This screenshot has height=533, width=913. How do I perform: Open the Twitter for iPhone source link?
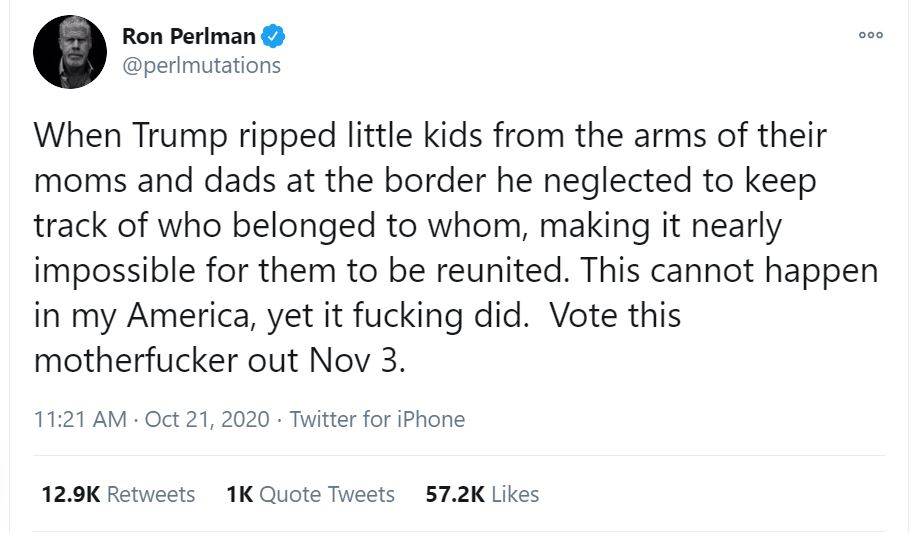377,419
